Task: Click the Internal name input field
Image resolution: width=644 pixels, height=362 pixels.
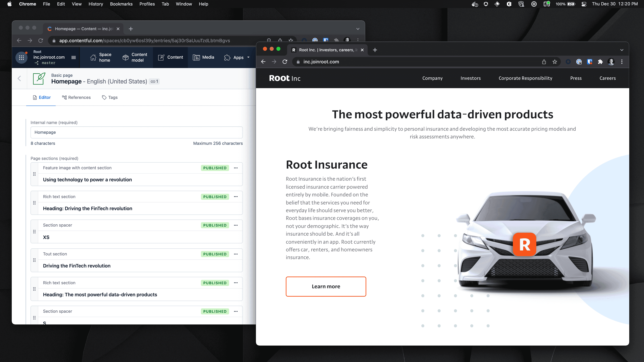Action: 137,132
